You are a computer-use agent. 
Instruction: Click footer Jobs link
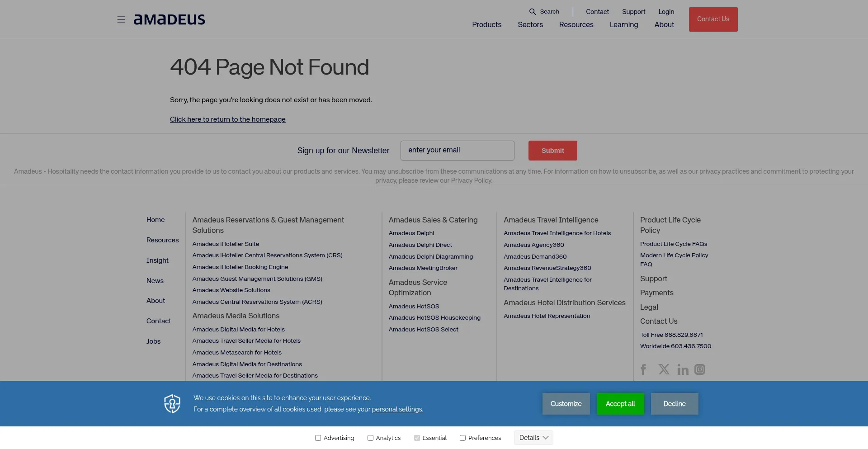(x=153, y=341)
